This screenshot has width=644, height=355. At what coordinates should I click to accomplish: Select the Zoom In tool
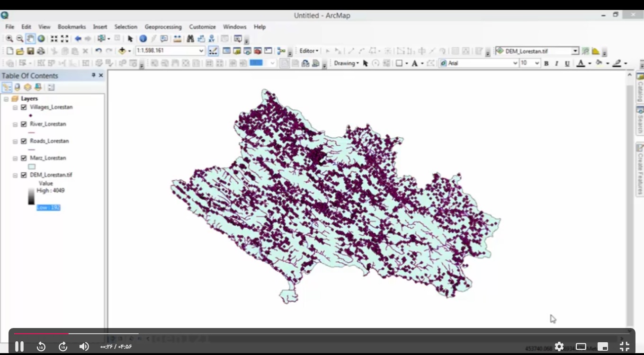coord(9,39)
